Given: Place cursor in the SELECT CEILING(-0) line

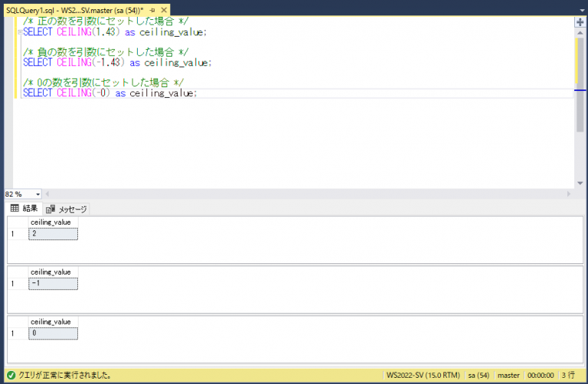Looking at the screenshot, I should tap(110, 93).
